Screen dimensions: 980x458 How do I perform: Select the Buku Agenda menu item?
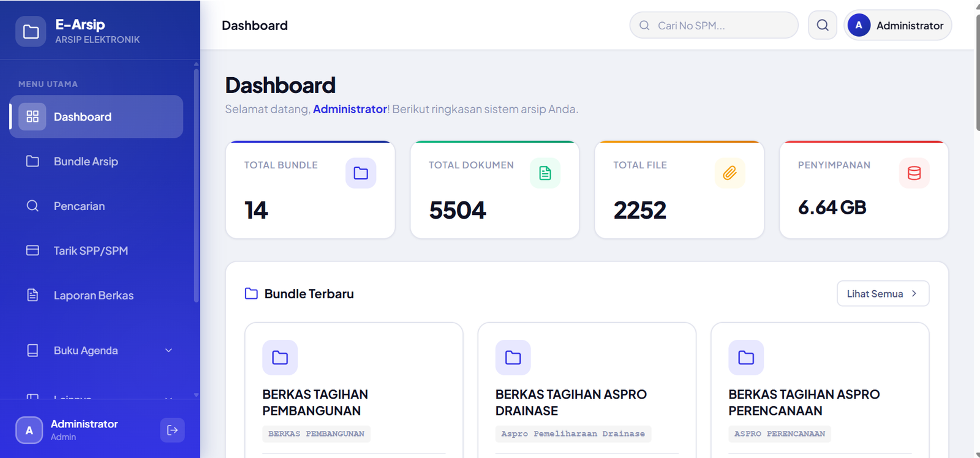point(96,350)
